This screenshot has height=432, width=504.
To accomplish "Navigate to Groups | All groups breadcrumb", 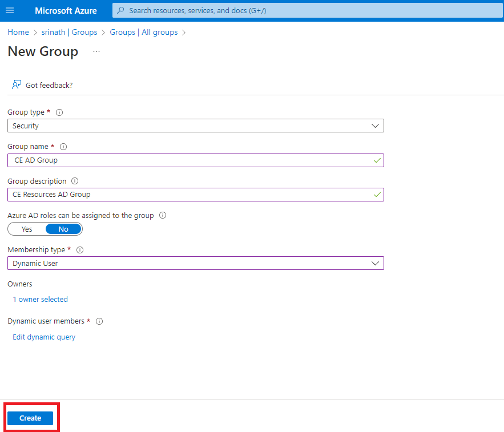I will (144, 32).
